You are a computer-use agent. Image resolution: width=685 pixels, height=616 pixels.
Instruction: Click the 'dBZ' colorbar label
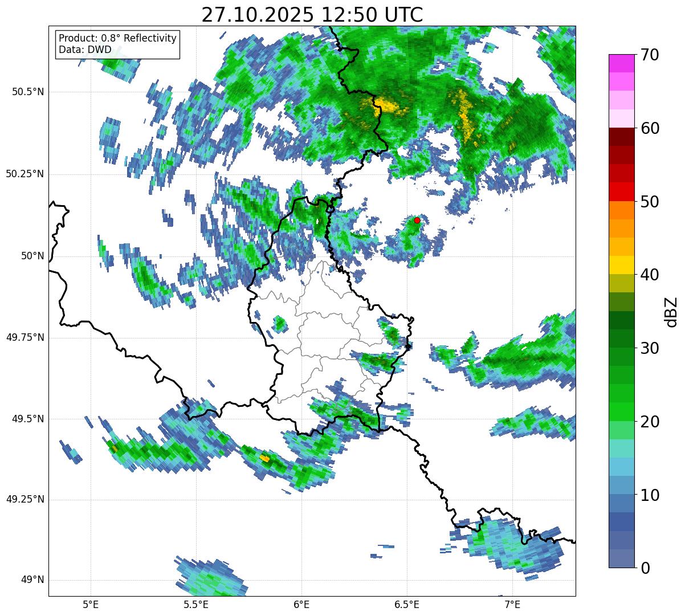tap(671, 311)
